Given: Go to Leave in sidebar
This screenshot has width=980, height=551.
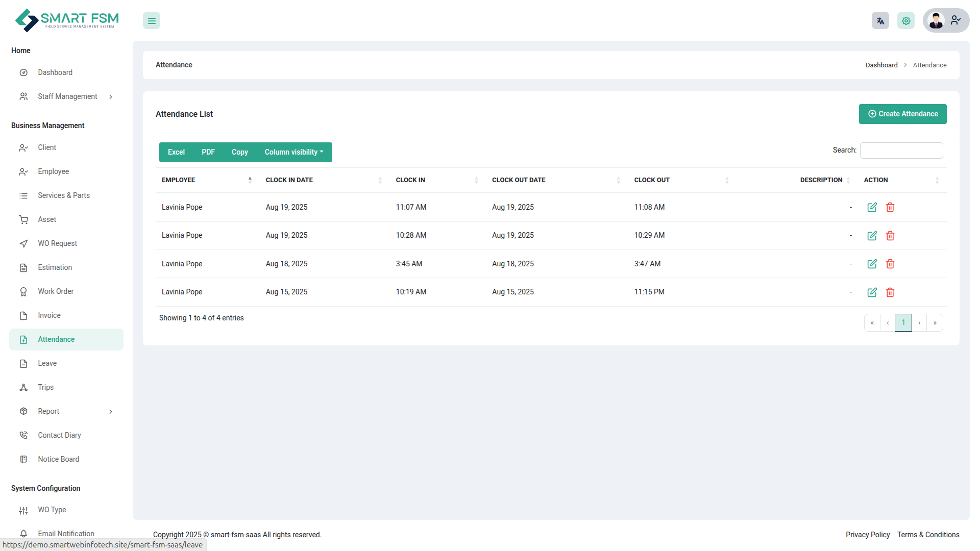Looking at the screenshot, I should [47, 363].
